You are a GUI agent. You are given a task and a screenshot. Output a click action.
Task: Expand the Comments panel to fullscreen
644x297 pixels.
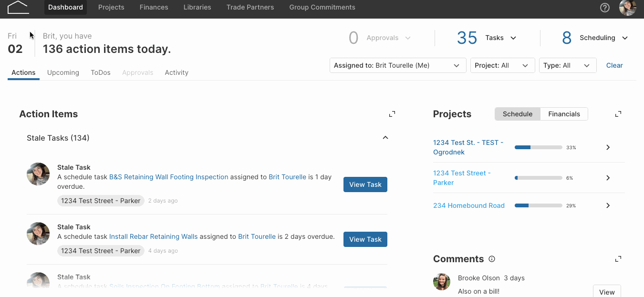click(x=618, y=258)
